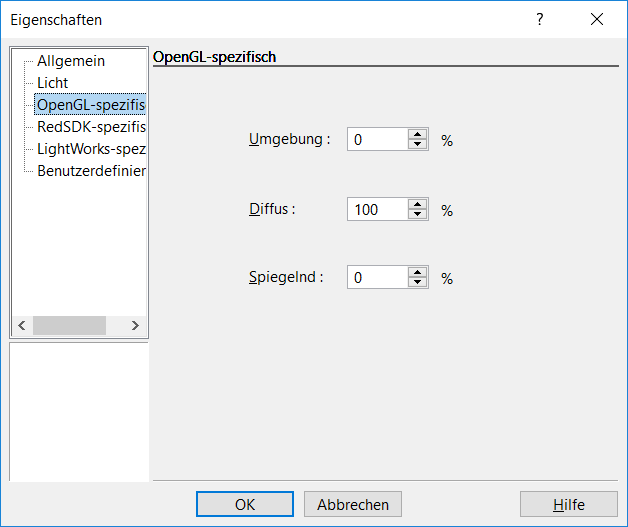
Task: Open the Licht properties page
Action: tap(52, 83)
